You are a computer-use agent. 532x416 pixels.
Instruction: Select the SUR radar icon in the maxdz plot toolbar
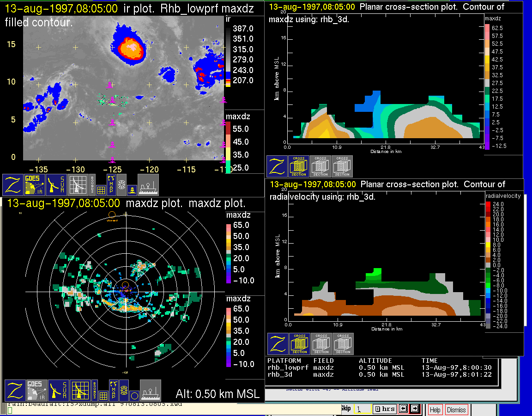pyautogui.click(x=58, y=390)
